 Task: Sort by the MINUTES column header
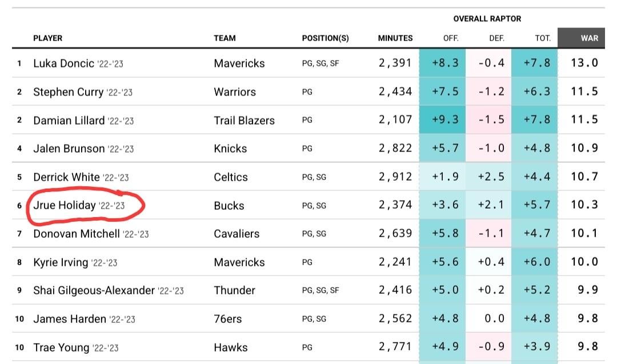pos(395,38)
